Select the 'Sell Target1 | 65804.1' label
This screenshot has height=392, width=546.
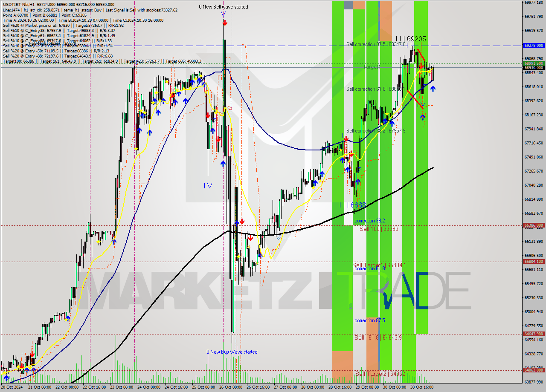click(379, 265)
